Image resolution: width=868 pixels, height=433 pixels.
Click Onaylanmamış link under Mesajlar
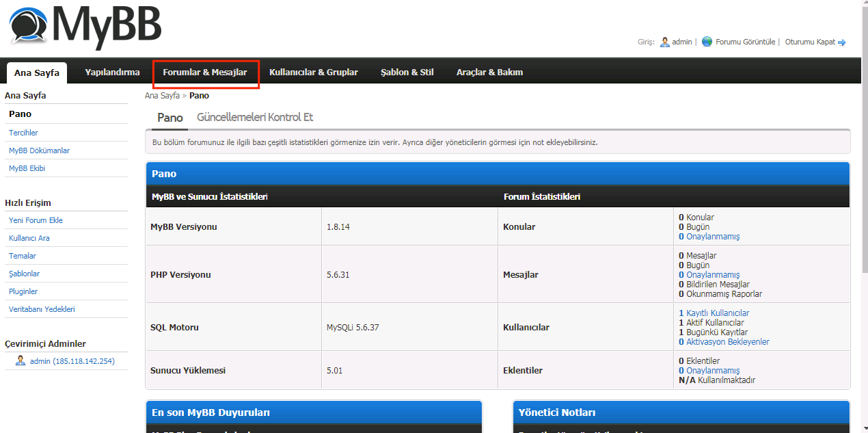pos(709,275)
